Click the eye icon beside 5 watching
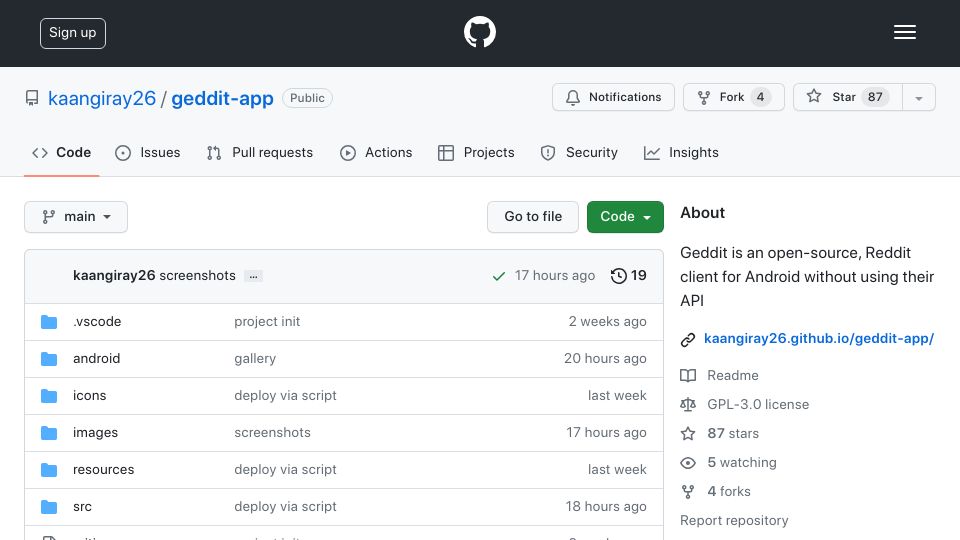The height and width of the screenshot is (540, 960). 688,463
